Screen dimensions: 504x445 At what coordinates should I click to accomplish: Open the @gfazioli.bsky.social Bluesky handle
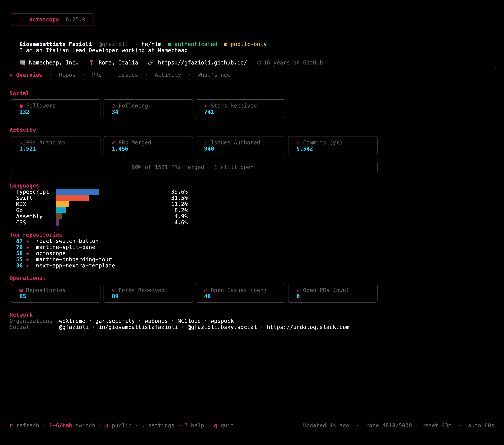222,327
